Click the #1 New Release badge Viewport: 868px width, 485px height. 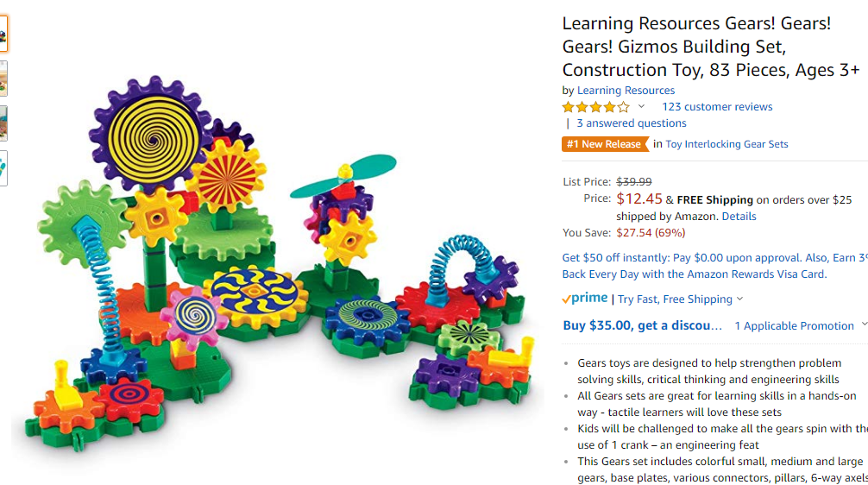point(604,144)
